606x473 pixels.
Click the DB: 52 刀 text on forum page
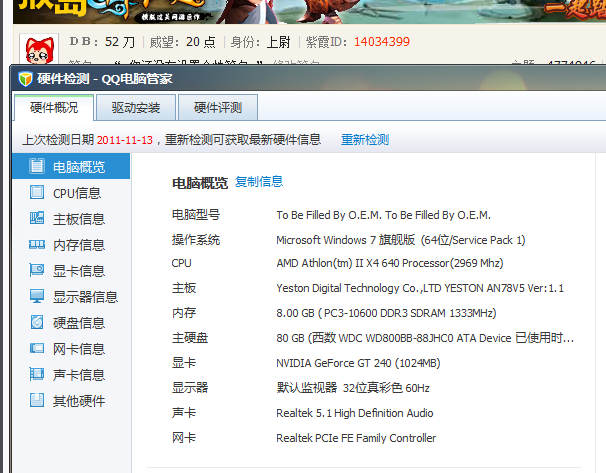(x=102, y=42)
